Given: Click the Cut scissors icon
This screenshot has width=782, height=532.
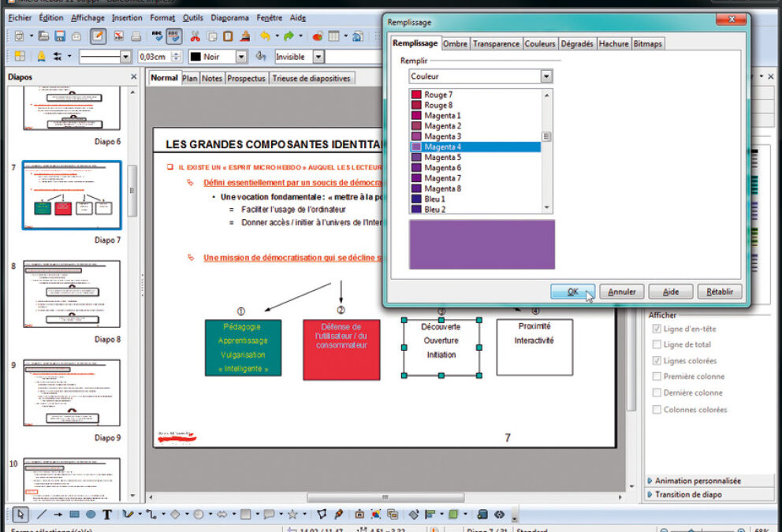Looking at the screenshot, I should point(195,36).
